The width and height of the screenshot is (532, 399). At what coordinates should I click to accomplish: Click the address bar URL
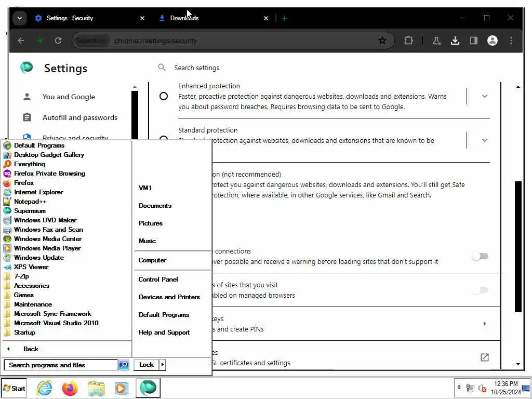[x=155, y=41]
